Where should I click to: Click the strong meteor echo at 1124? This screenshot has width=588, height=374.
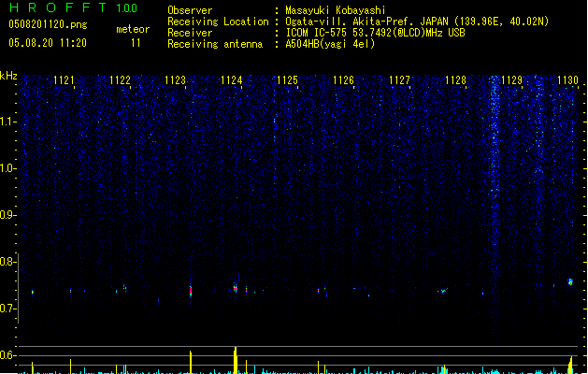point(236,289)
